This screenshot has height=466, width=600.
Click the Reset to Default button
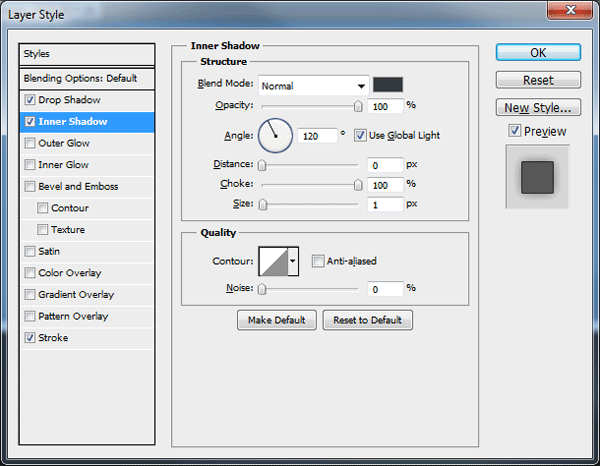pyautogui.click(x=367, y=320)
